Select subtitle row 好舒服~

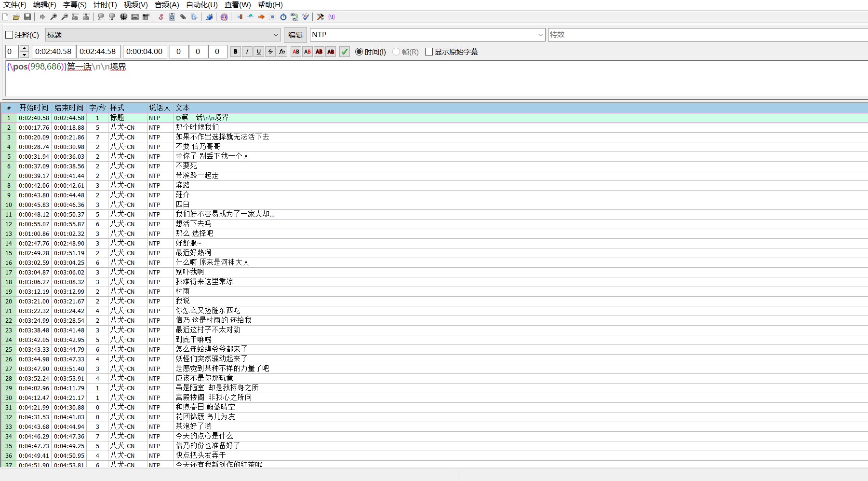(434, 243)
